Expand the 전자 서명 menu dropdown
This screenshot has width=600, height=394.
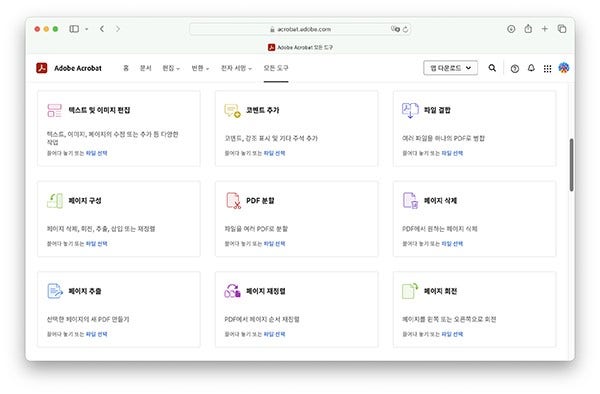point(236,68)
